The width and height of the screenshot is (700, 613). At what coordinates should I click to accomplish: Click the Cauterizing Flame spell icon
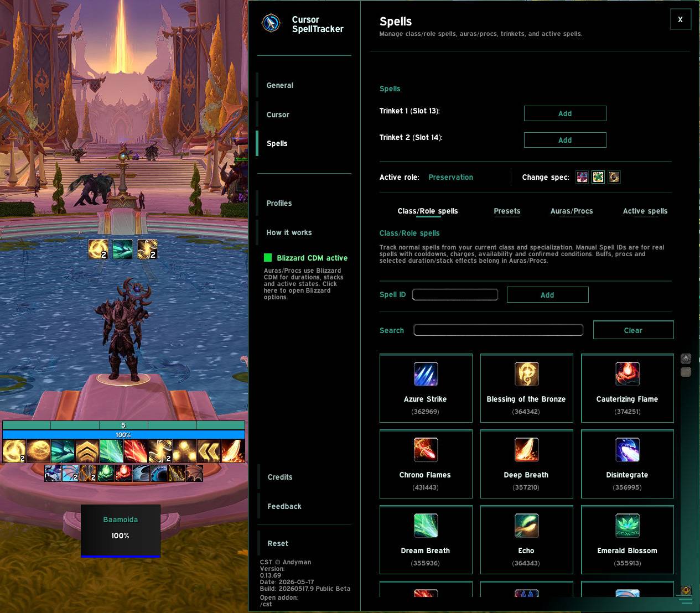[627, 374]
